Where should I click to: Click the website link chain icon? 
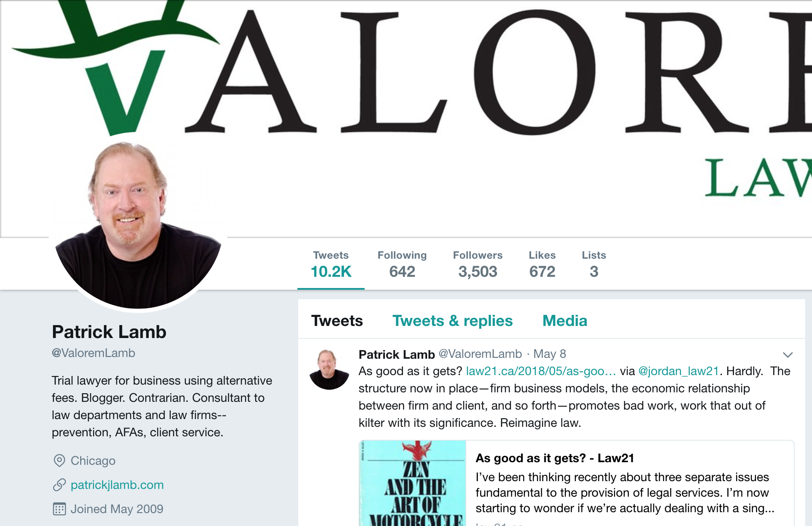pos(59,485)
